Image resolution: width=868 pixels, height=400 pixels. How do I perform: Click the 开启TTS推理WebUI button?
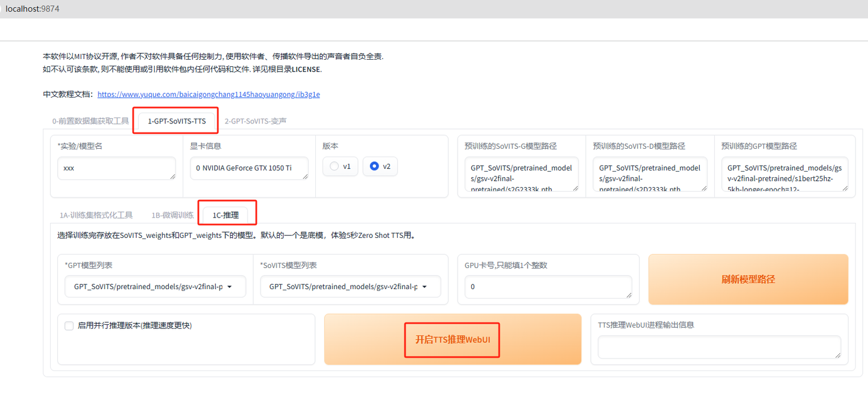point(451,339)
